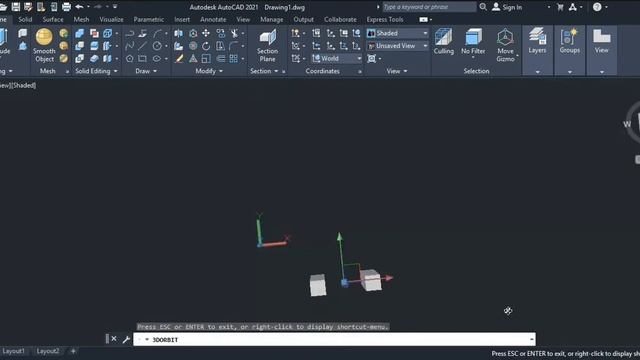This screenshot has width=640, height=360.
Task: Open the Manage ribbon tab
Action: coord(271,19)
